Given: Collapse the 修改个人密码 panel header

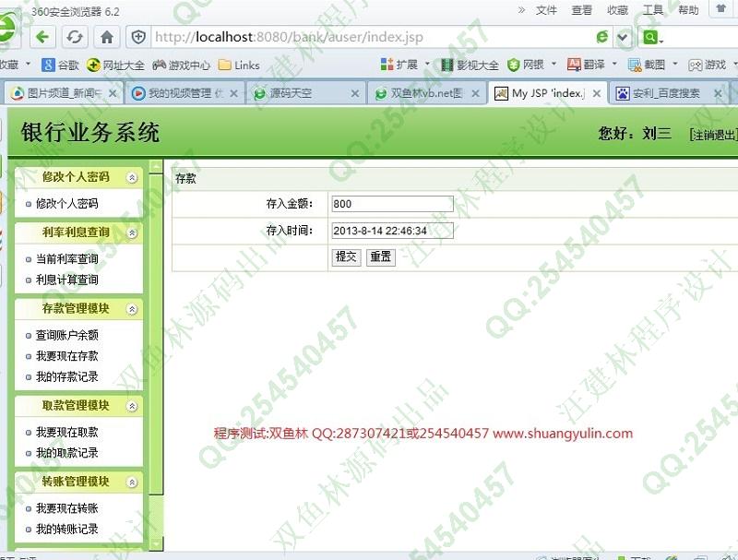Looking at the screenshot, I should coord(132,177).
